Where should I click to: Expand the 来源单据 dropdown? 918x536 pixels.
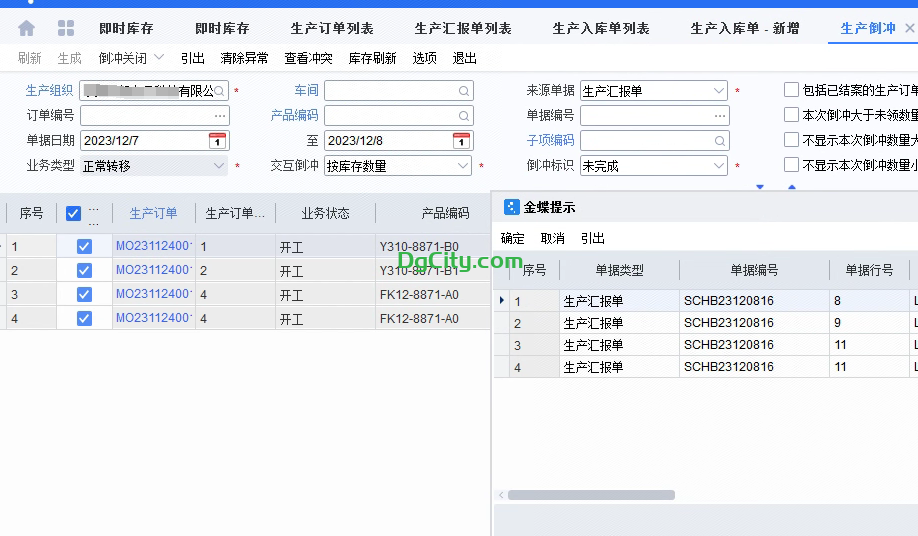coord(719,91)
